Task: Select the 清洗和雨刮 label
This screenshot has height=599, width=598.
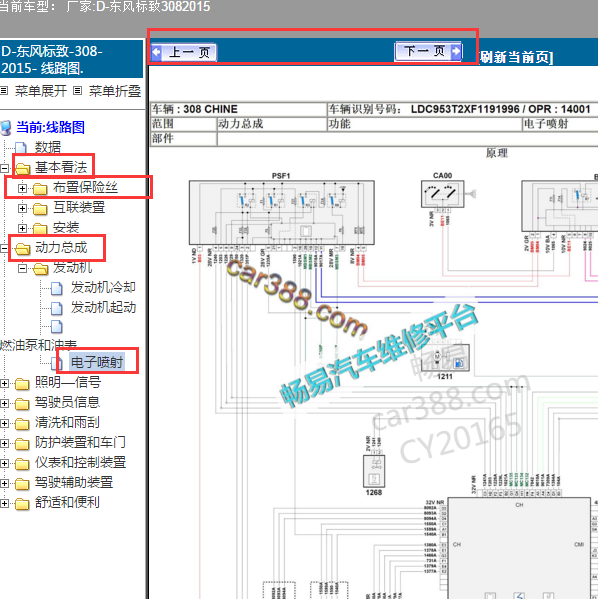Action: [67, 422]
